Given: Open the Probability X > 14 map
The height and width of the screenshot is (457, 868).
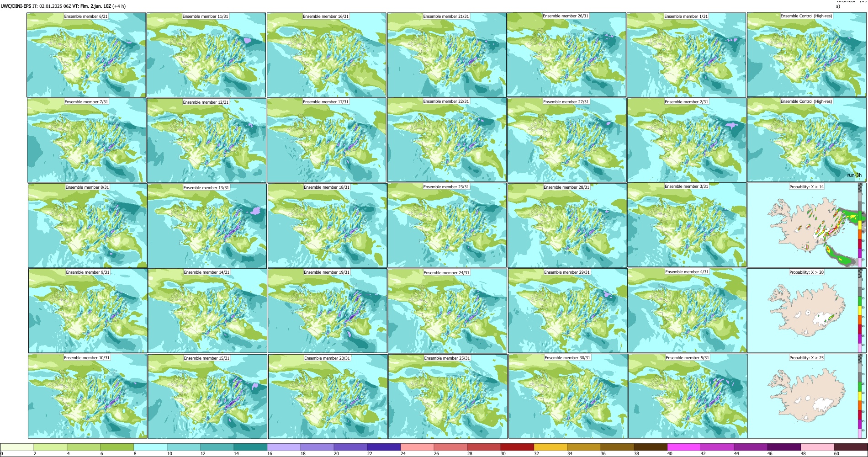Looking at the screenshot, I should [x=807, y=225].
